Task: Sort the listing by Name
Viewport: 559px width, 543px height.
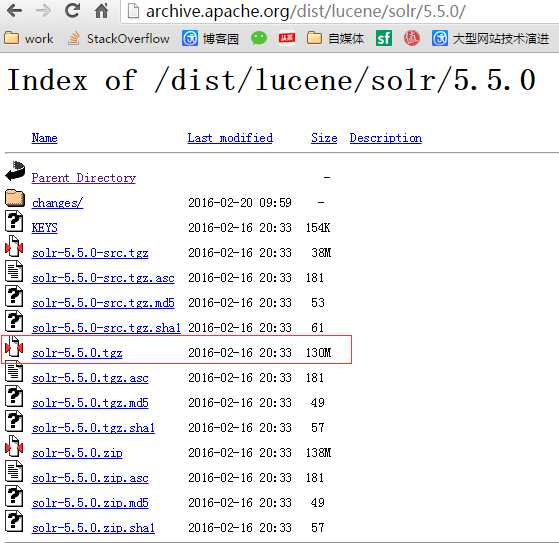Action: [45, 138]
